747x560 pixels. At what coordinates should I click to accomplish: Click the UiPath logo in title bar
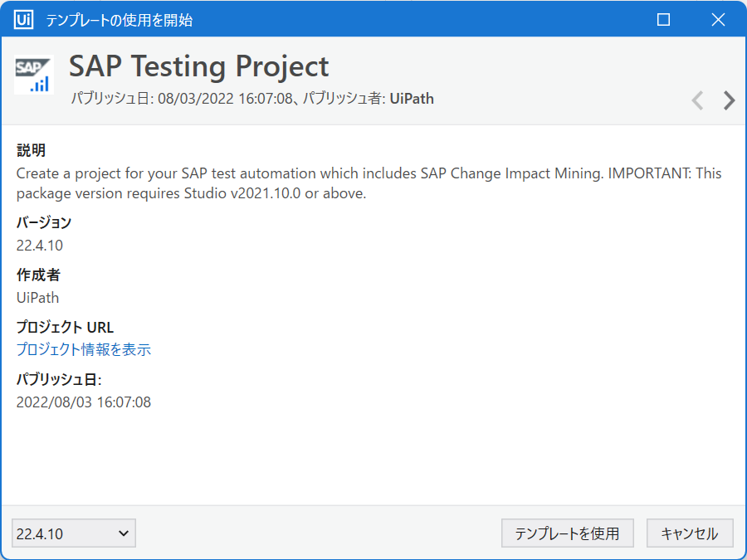23,20
